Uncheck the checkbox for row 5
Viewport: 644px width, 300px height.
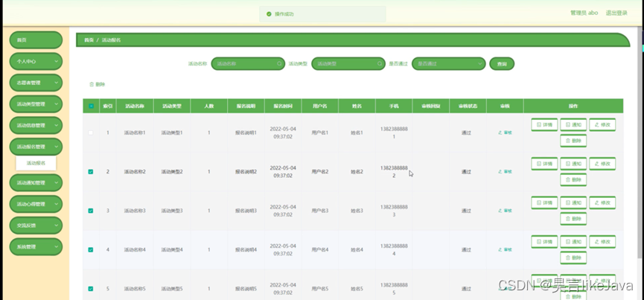pos(91,289)
